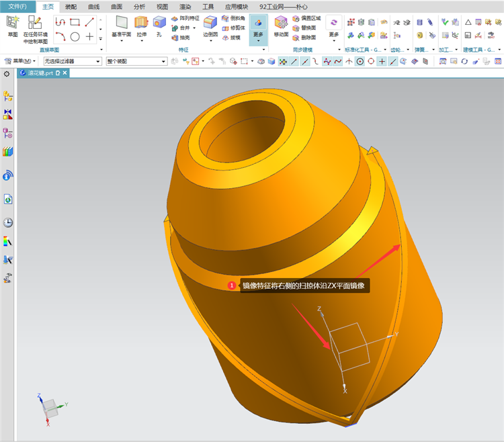Viewport: 504px width, 442px height.
Task: Open the Part Navigator in left sidebar
Action: point(7,133)
